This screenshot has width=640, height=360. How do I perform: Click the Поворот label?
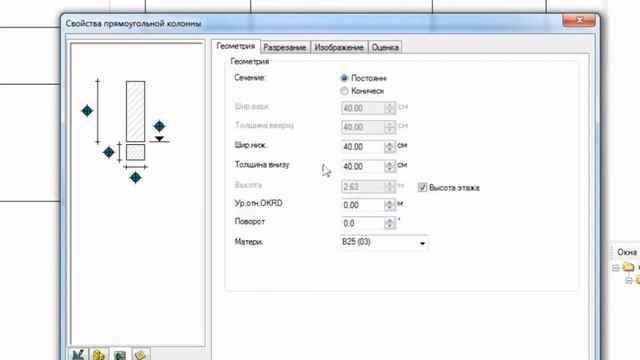(250, 221)
